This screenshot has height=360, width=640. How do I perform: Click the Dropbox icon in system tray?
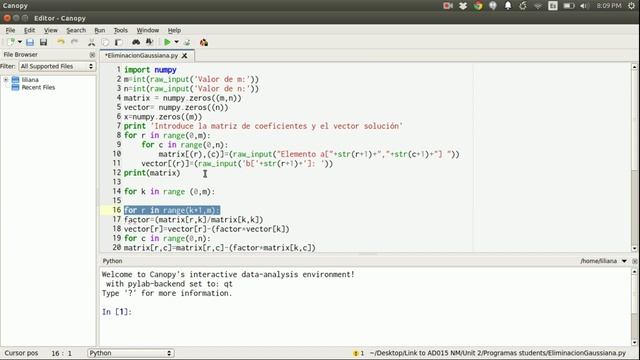pos(463,6)
